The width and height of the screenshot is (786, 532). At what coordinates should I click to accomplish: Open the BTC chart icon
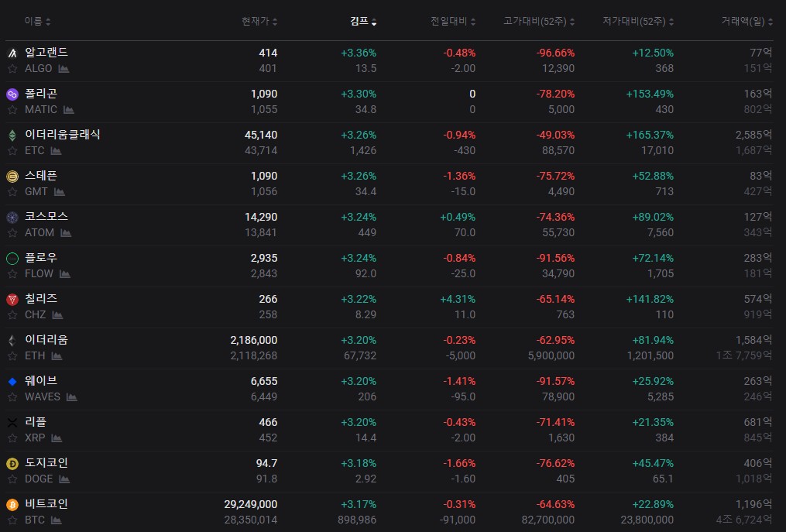56,521
